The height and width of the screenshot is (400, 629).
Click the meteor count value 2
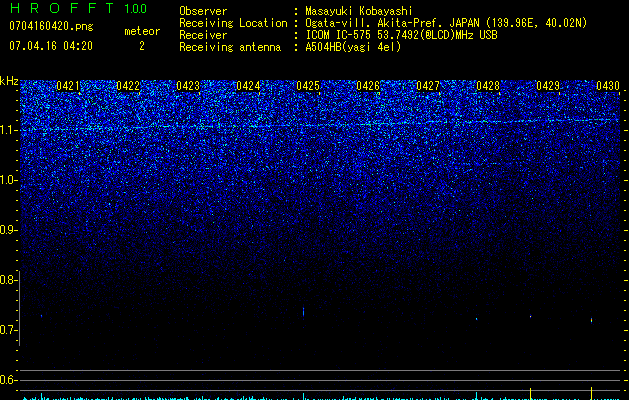coord(142,46)
